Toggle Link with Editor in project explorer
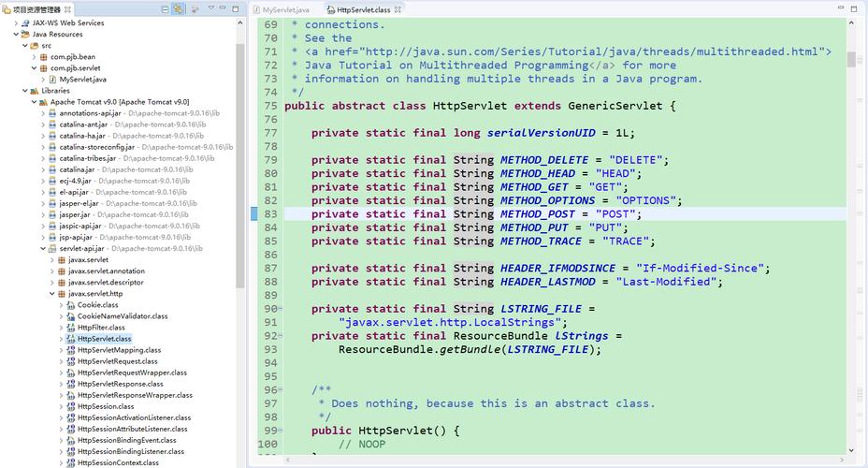Viewport: 868px width, 468px height. 178,8
